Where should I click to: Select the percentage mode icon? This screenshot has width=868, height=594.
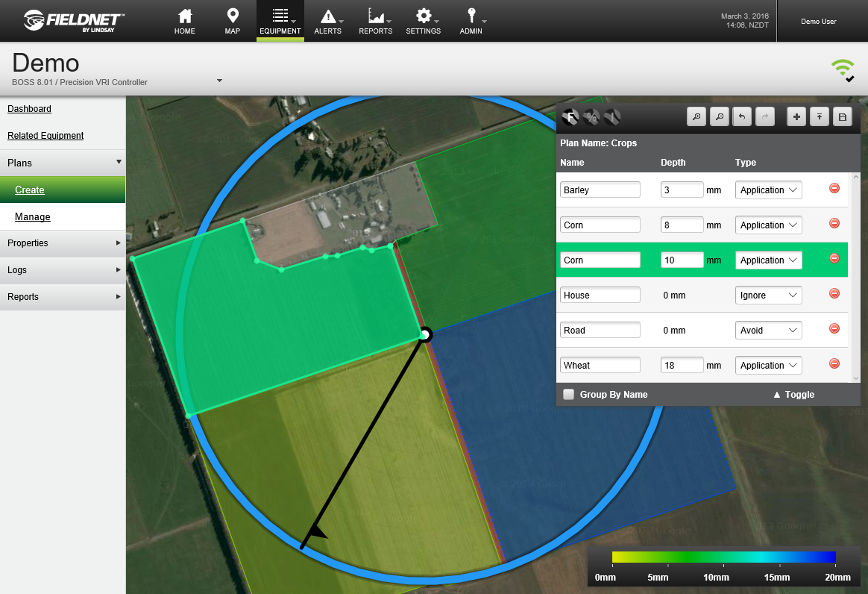tap(591, 116)
